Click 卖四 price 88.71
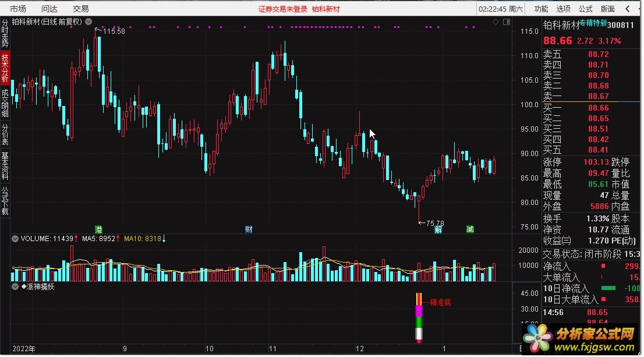 click(x=599, y=65)
